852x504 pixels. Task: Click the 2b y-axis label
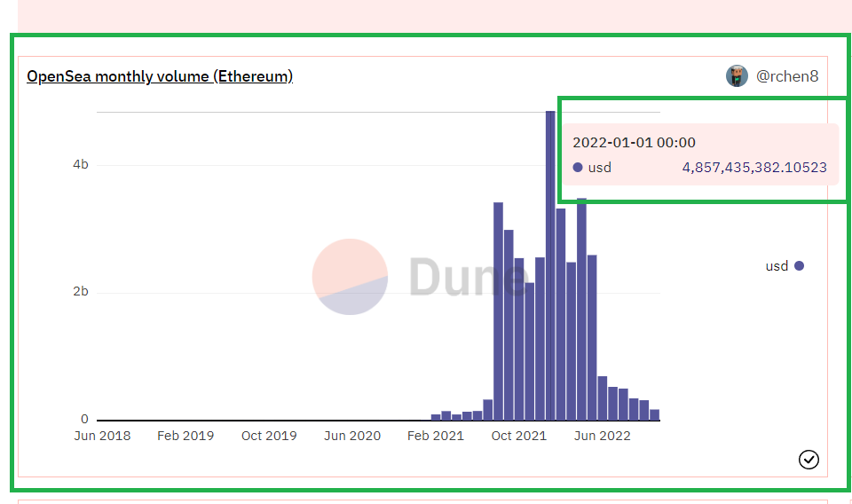coord(81,292)
